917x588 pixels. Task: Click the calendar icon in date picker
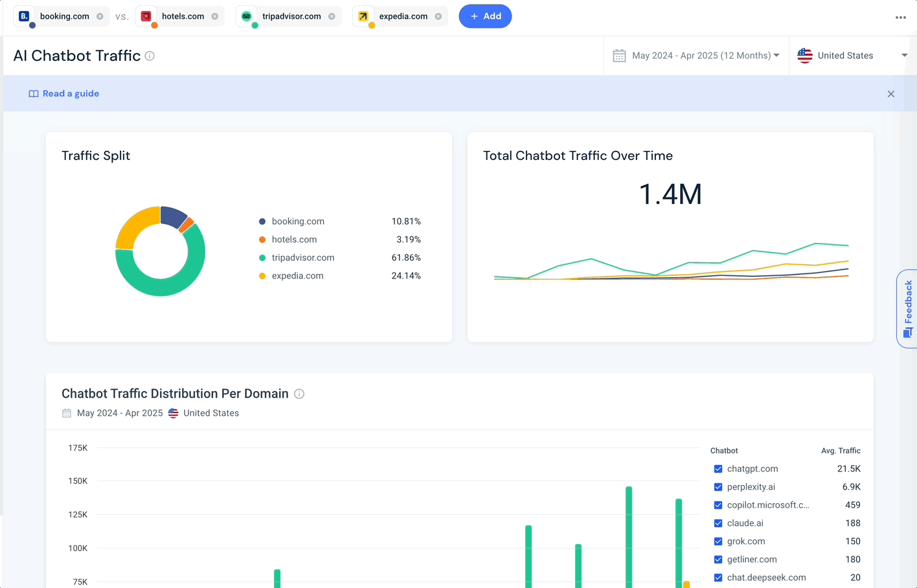pos(619,56)
